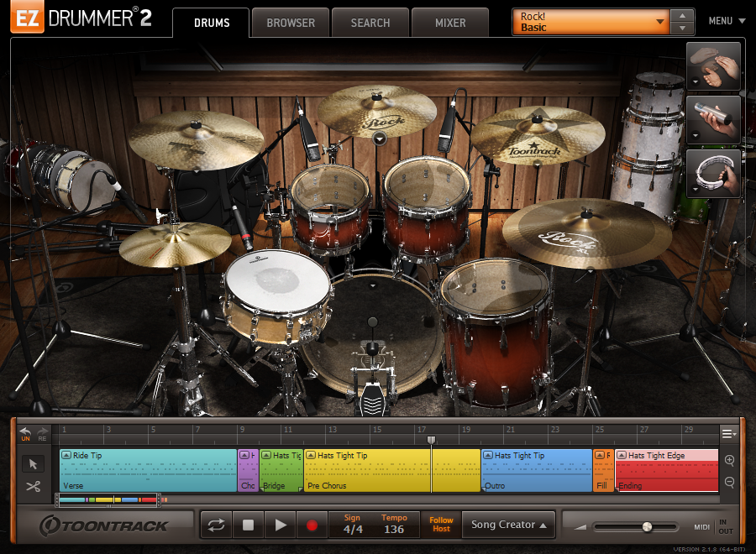Undo the last action with UN arrow
Viewport: 756px width, 554px height.
tap(25, 434)
